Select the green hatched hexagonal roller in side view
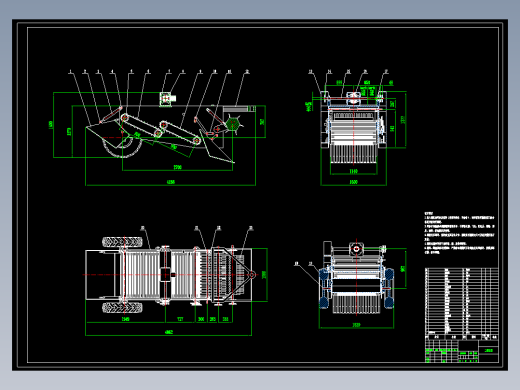Viewport: 520px width, 390px height. pyautogui.click(x=233, y=124)
